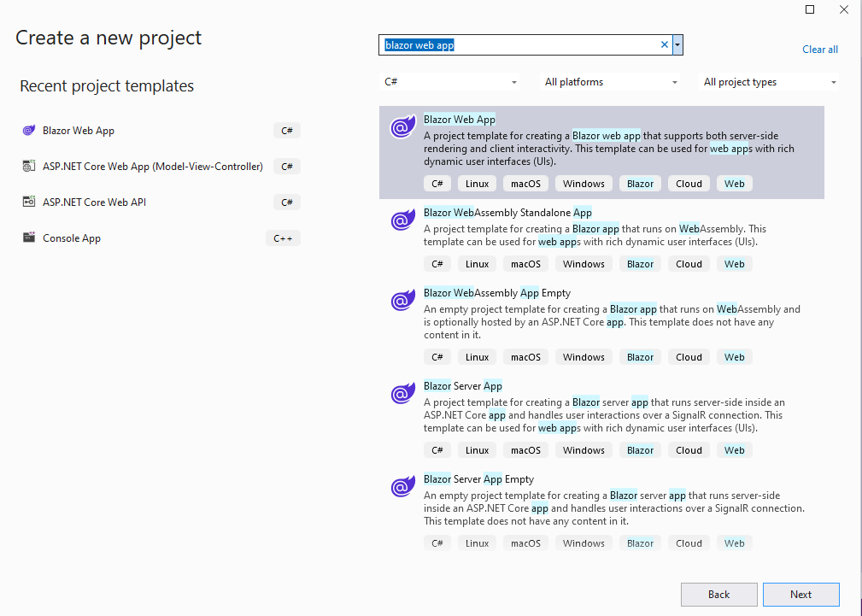Click the Blazor tag under Blazor Web App

pyautogui.click(x=641, y=184)
